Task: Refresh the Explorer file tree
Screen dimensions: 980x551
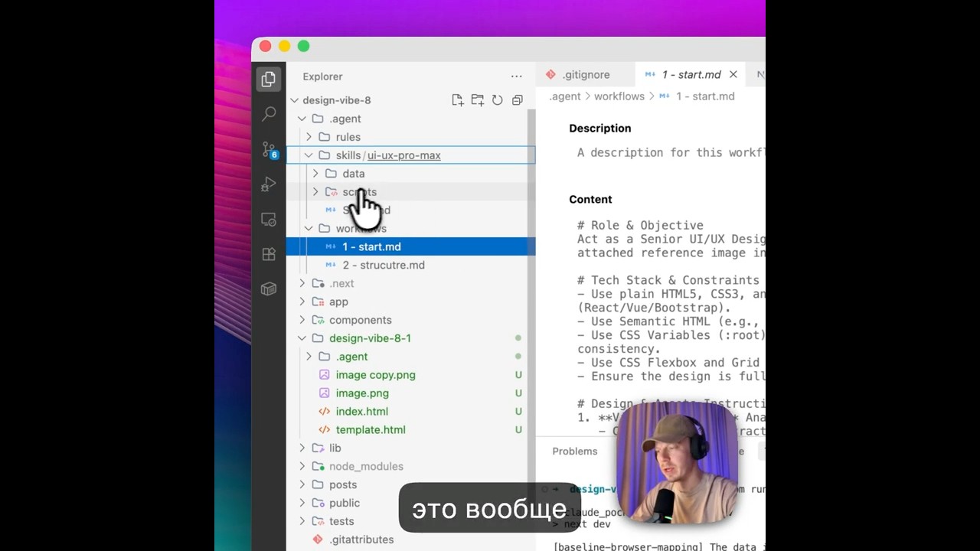Action: pyautogui.click(x=498, y=100)
